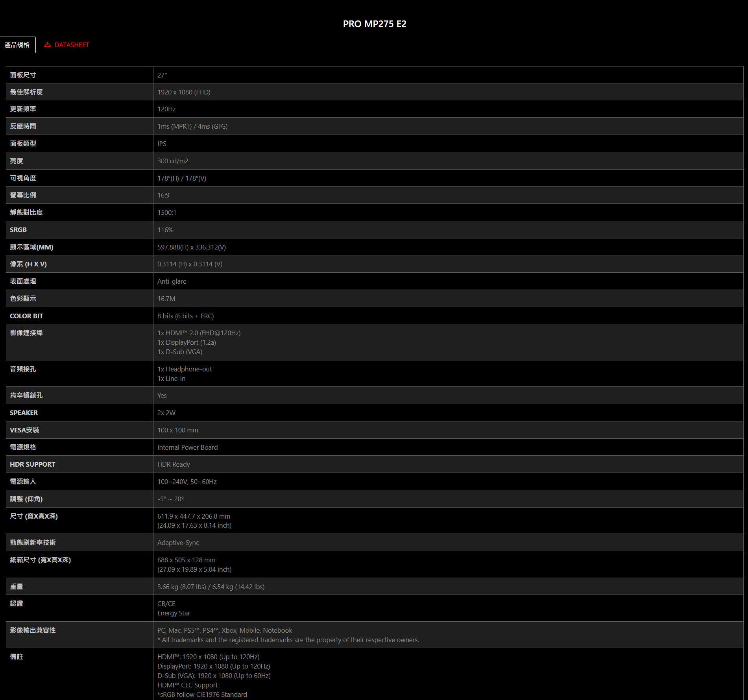Select the SPEAKER row label
Screen dimensions: 748x700
[x=24, y=413]
